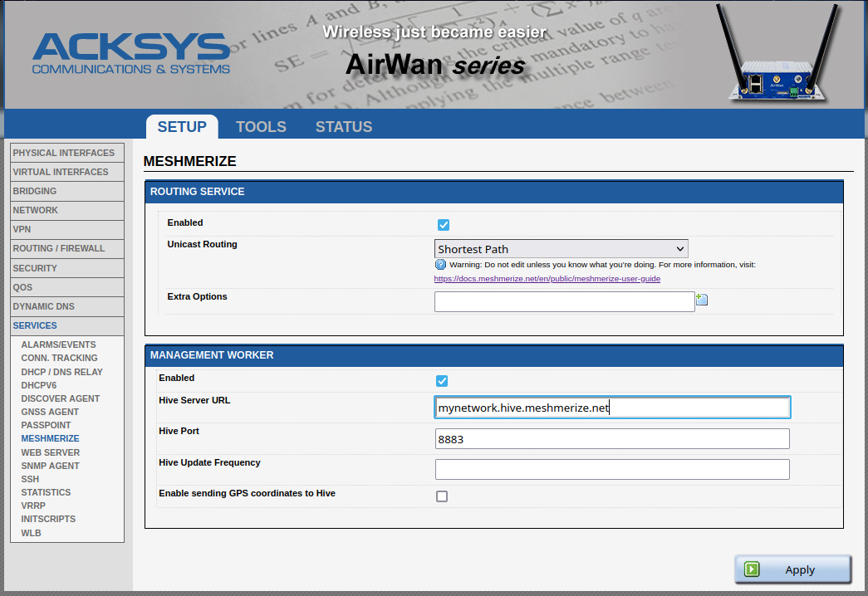868x596 pixels.
Task: Disable the Routing Service Enabled checkbox
Action: (x=444, y=225)
